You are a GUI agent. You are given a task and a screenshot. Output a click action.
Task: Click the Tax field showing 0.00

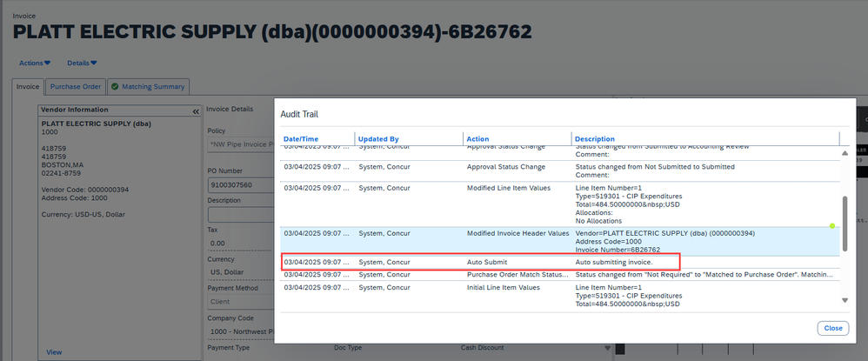click(x=241, y=243)
